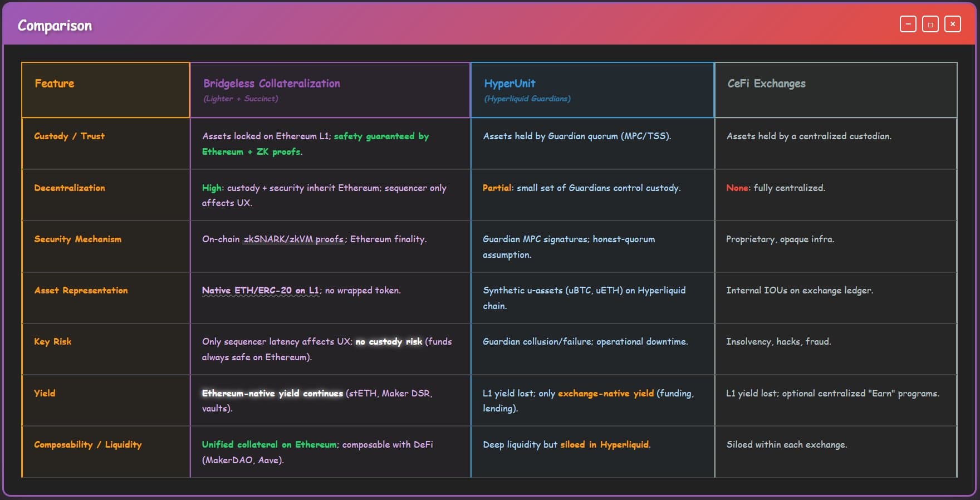Click the Security Mechanism row label
The image size is (980, 500).
click(77, 239)
